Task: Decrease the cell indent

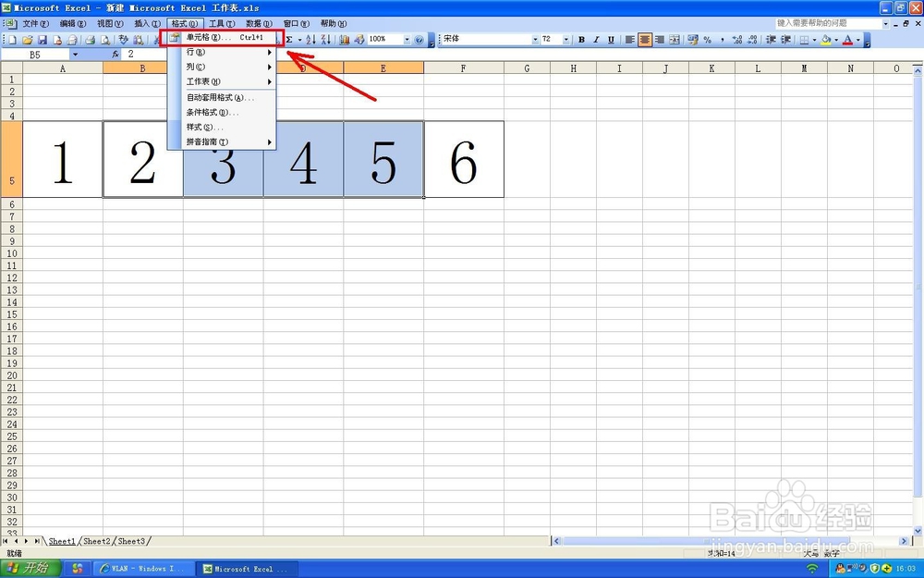Action: pyautogui.click(x=771, y=40)
